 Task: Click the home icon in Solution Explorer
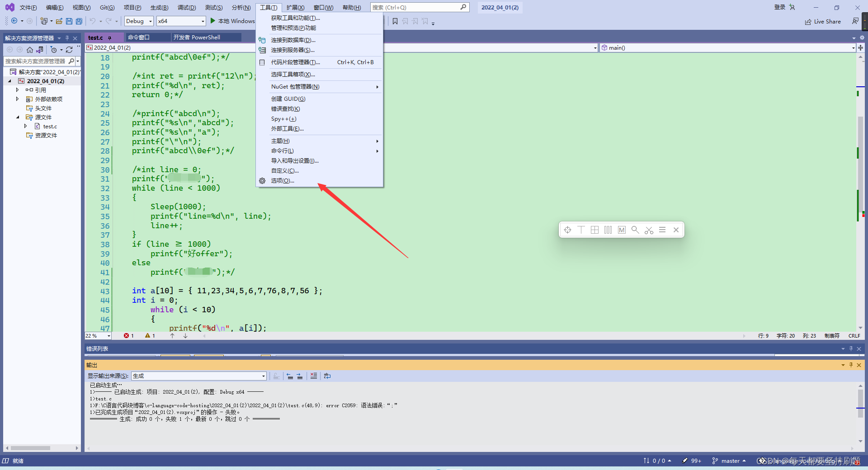30,50
